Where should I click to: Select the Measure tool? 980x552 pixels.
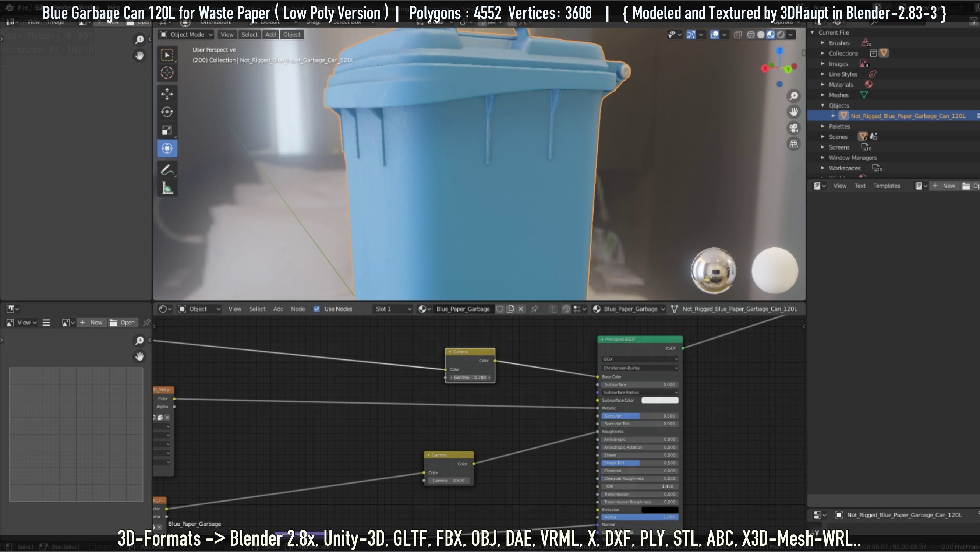click(167, 188)
